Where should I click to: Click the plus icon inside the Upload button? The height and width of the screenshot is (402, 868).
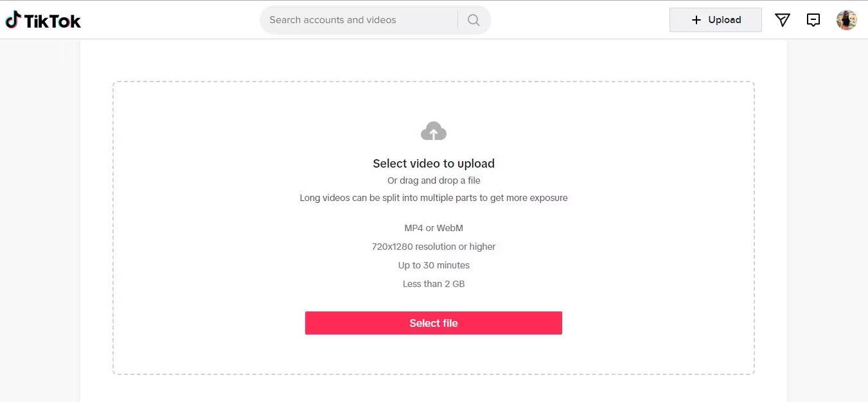[x=696, y=20]
